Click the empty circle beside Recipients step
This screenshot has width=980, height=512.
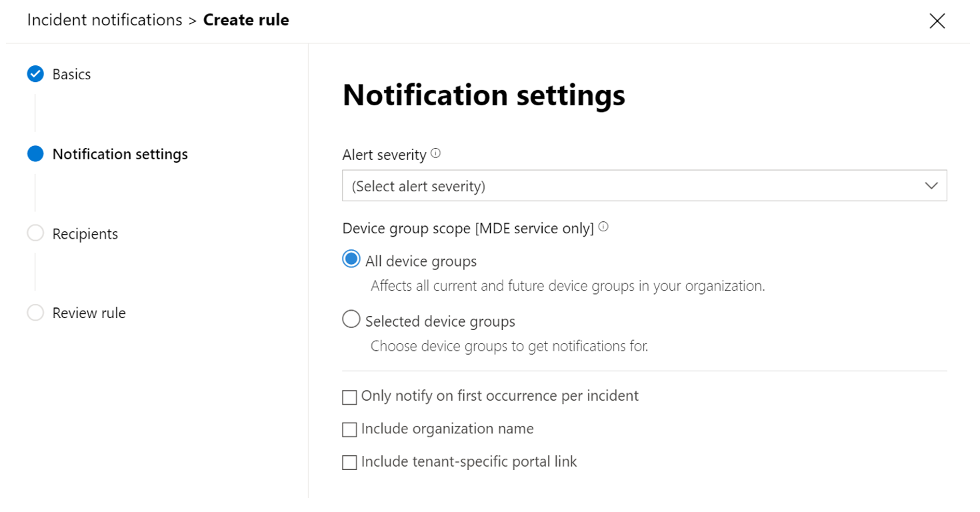click(35, 233)
